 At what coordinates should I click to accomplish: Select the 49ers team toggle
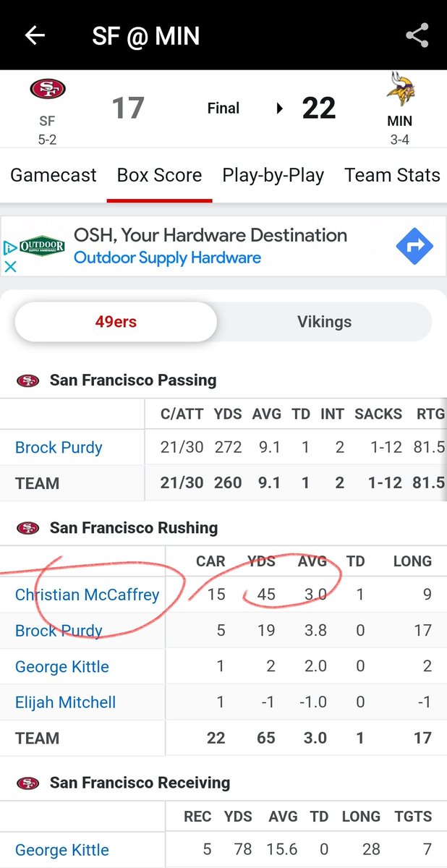pos(116,322)
